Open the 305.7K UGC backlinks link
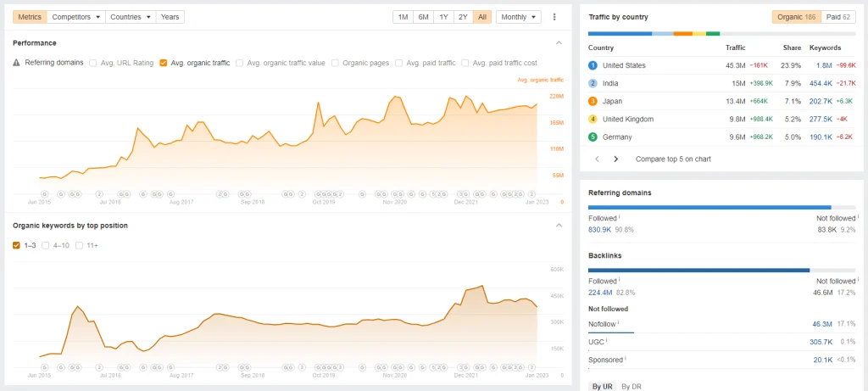 821,343
